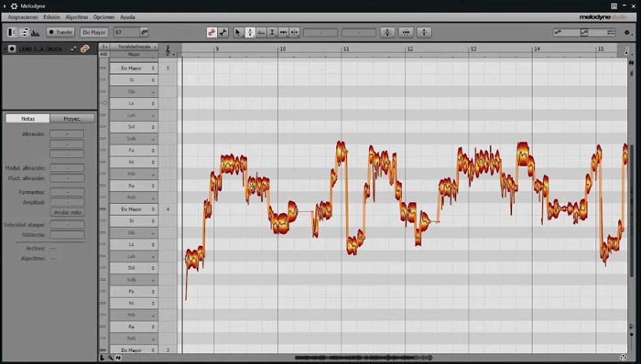Click the orange link icon on LEAD track
The width and height of the screenshot is (641, 364).
pos(85,48)
